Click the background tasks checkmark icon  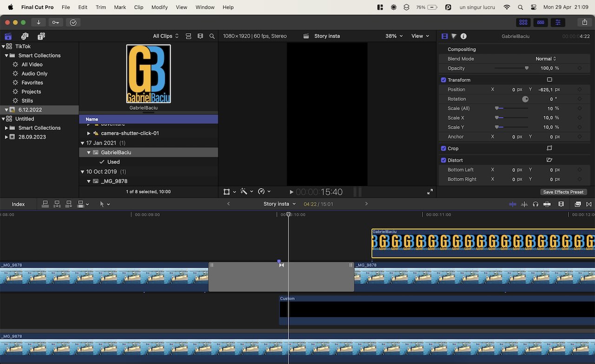(x=73, y=22)
